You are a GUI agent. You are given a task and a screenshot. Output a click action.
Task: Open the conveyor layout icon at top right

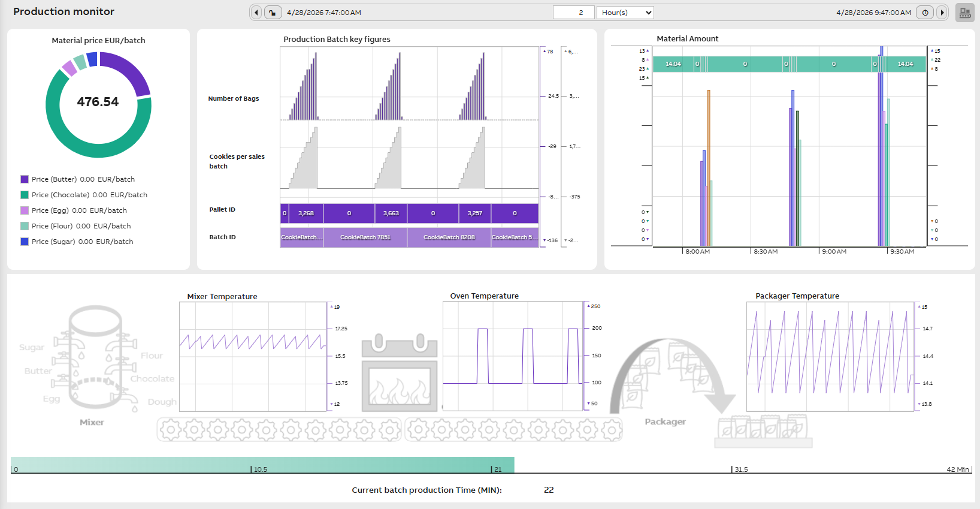964,13
